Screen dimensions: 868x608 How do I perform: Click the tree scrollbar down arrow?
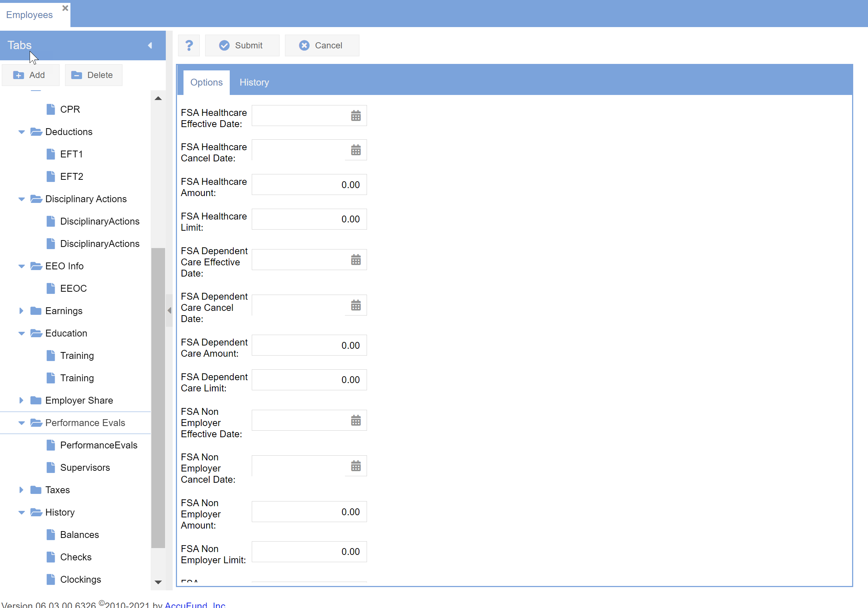point(158,582)
